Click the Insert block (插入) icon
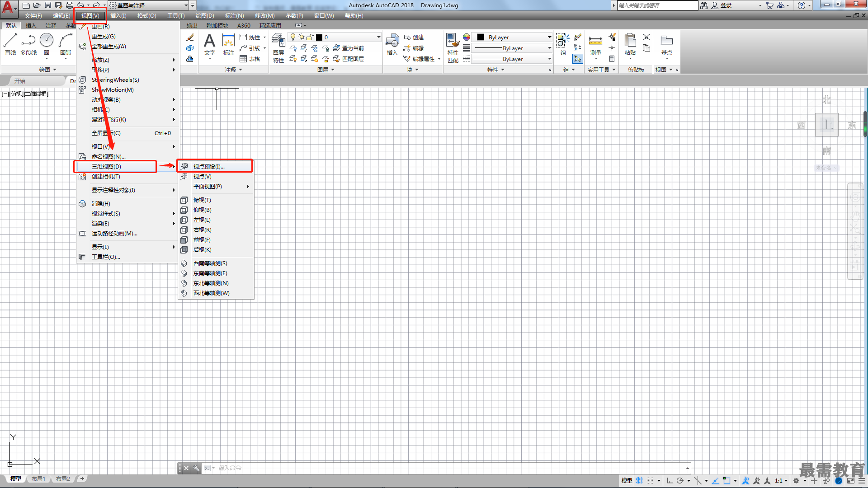This screenshot has width=868, height=488. coord(392,44)
